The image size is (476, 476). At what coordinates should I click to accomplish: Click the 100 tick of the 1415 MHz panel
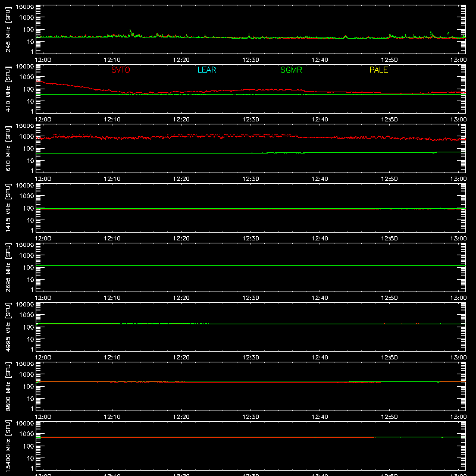[x=29, y=208]
